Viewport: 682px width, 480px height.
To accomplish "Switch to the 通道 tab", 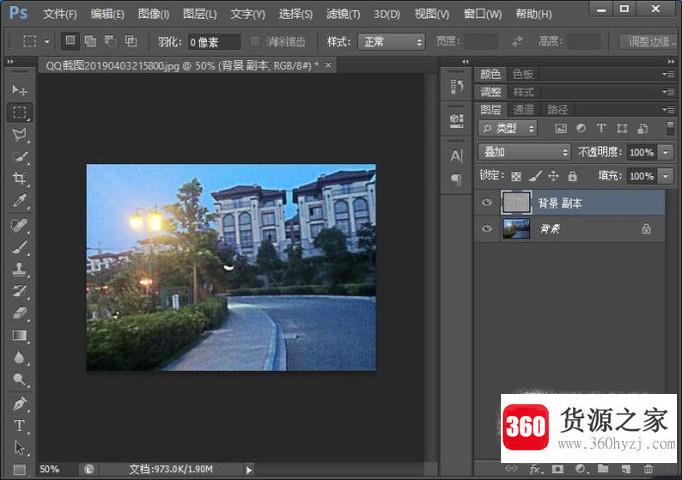I will pos(523,110).
